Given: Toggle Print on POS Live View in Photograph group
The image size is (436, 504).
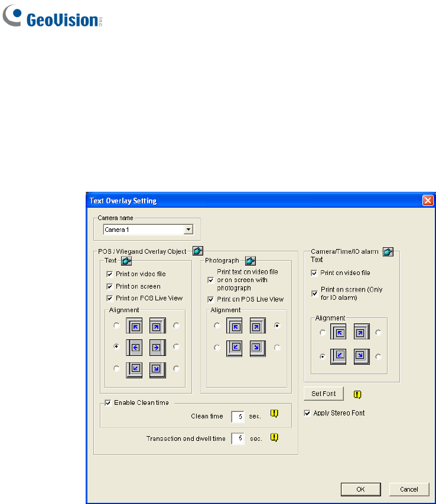Looking at the screenshot, I should [211, 300].
